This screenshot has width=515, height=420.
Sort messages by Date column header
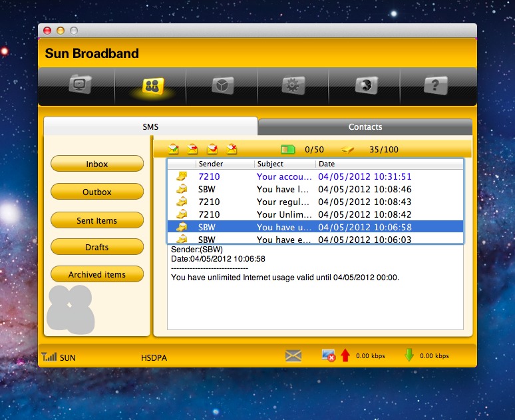coord(389,164)
